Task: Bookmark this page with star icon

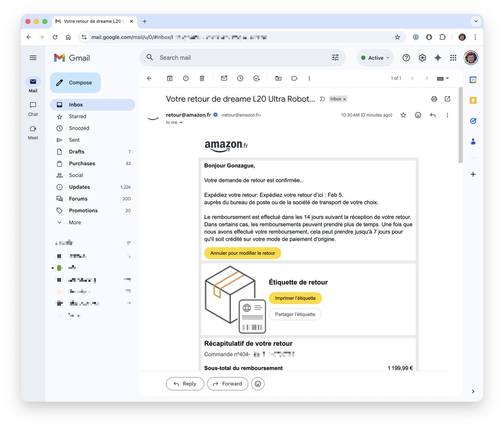Action: click(x=397, y=37)
